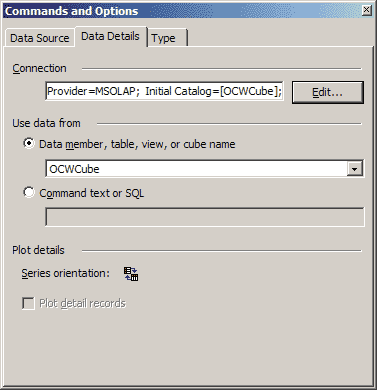Click the Connection string text field
The width and height of the screenshot is (377, 390).
pos(164,91)
